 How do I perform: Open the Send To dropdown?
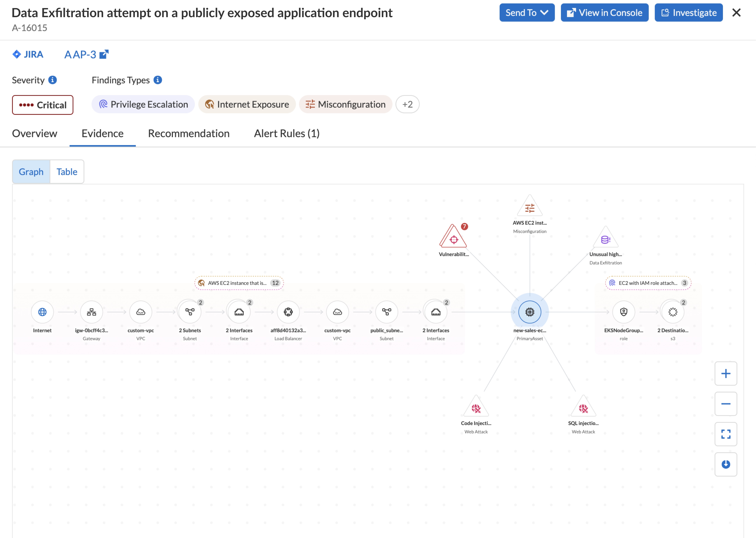click(527, 13)
